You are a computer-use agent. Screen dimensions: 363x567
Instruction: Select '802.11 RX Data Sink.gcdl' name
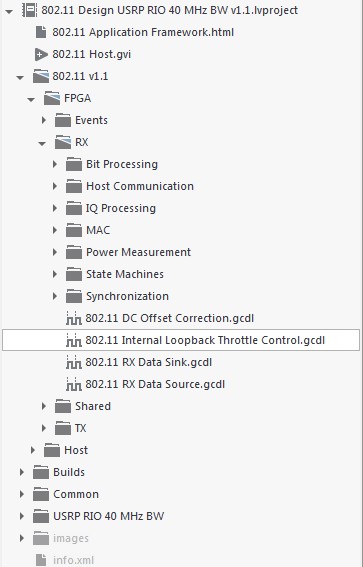click(149, 363)
